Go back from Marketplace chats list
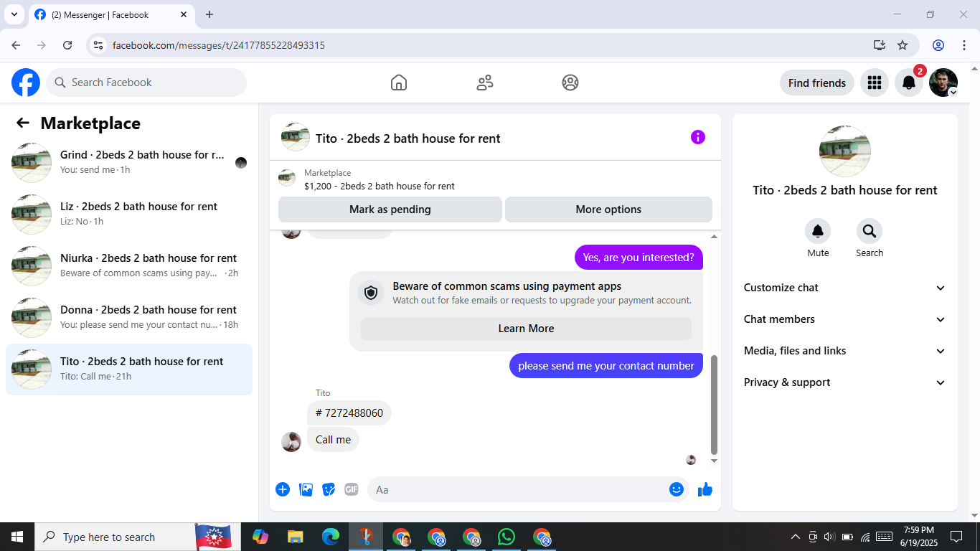Viewport: 980px width, 551px height. [x=23, y=123]
